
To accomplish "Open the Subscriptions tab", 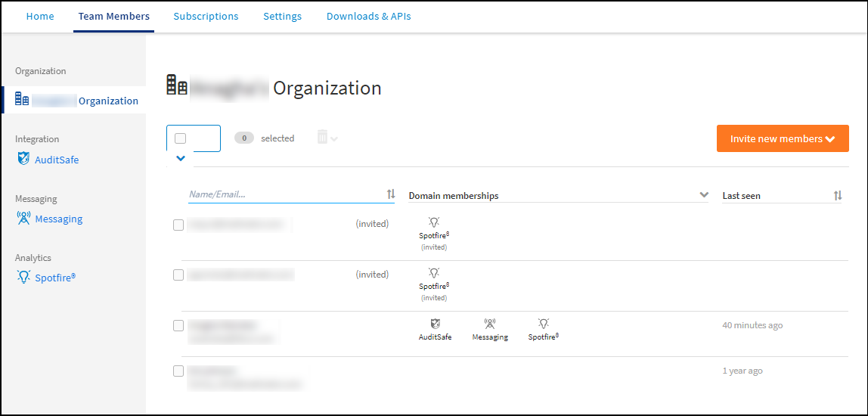I will (206, 16).
